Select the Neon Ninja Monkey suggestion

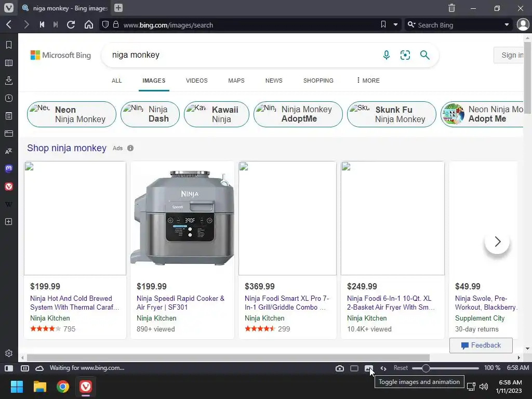coord(72,114)
